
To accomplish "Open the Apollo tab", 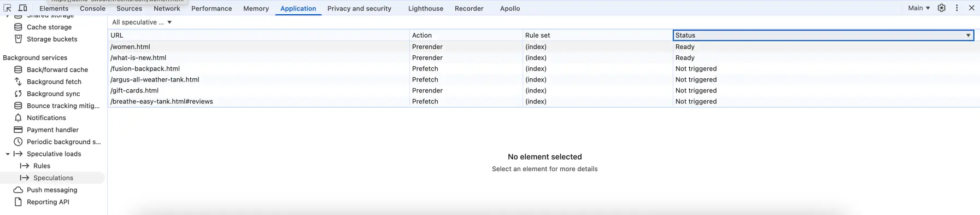I will tap(509, 8).
